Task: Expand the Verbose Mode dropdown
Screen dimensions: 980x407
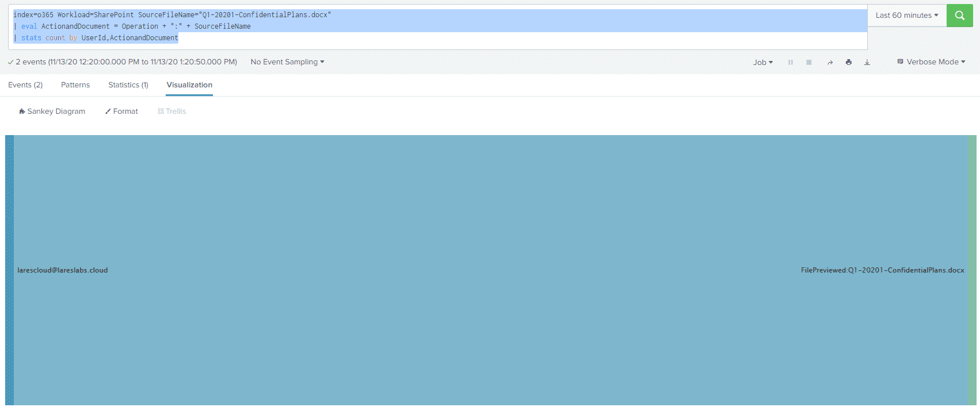Action: 931,62
